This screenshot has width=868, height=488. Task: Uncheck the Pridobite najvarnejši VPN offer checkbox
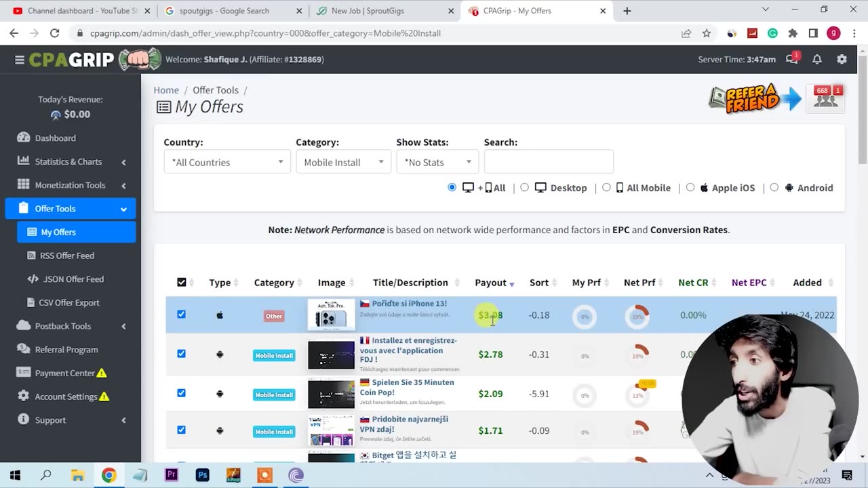click(x=181, y=430)
